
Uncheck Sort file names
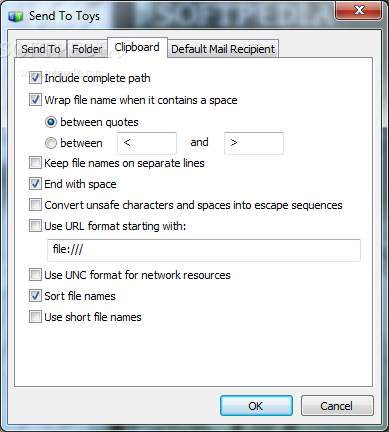[35, 296]
